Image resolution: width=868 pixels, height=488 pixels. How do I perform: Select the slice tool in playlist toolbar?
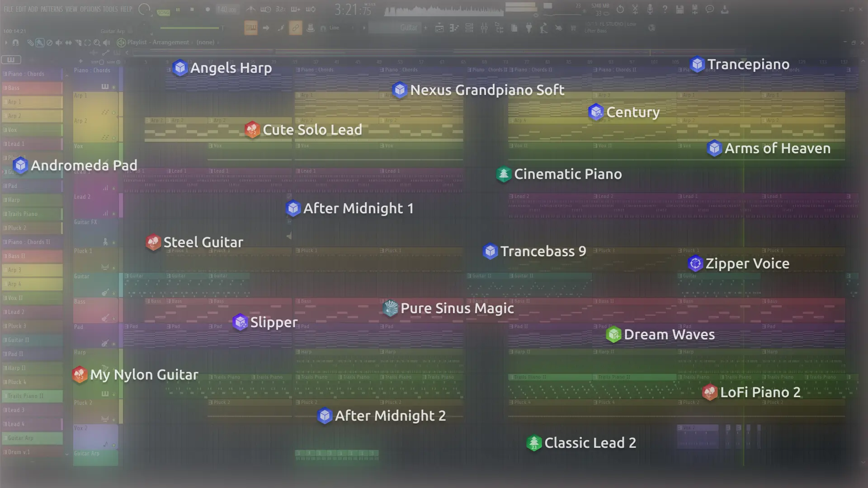[78, 42]
